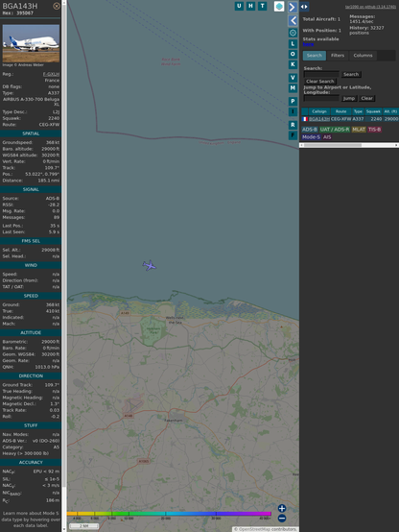Select the aircraft icon on the map
Screen dimensions: 399x532
[150, 265]
